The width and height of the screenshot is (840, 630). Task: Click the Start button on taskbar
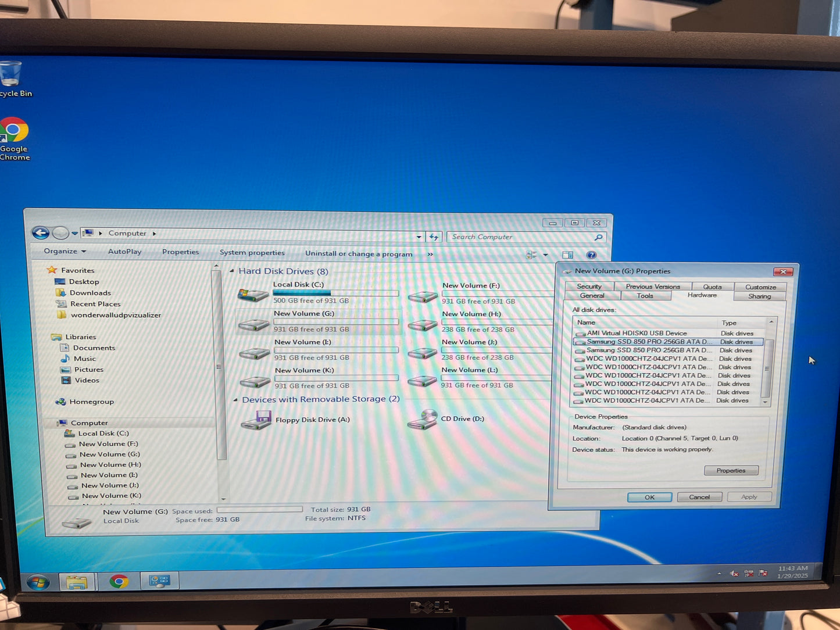(38, 582)
